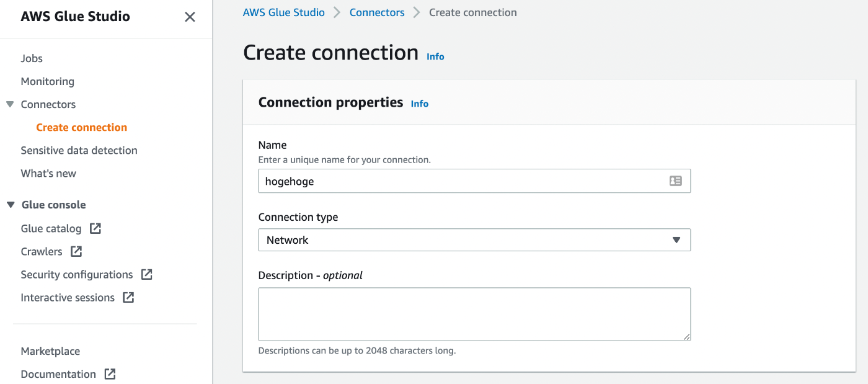Click the Connection properties heading
Viewport: 868px width, 384px height.
[x=330, y=102]
